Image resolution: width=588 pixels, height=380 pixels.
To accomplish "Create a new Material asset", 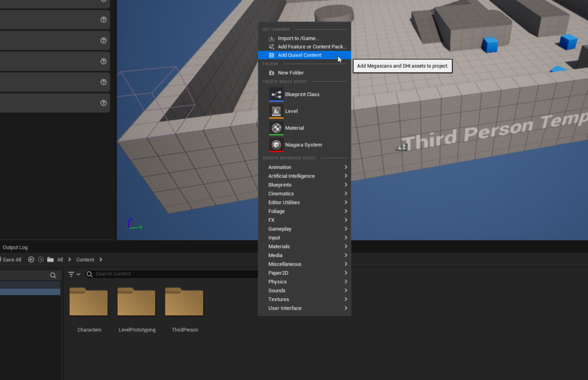I will click(277, 128).
